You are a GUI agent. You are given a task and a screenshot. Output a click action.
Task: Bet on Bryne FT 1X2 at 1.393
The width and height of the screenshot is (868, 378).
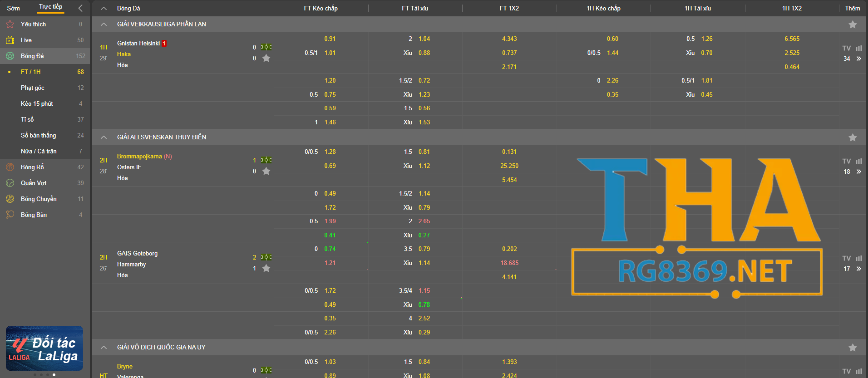point(509,362)
